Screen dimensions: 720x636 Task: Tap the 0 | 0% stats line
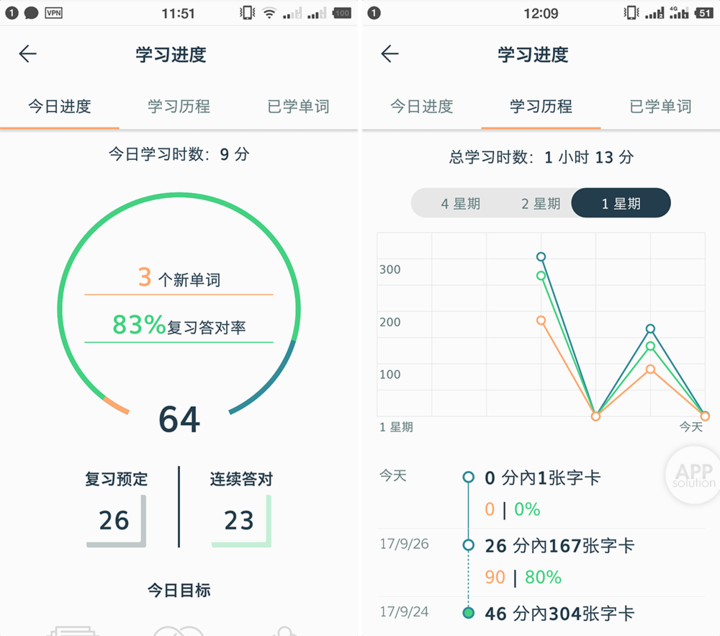click(x=512, y=509)
